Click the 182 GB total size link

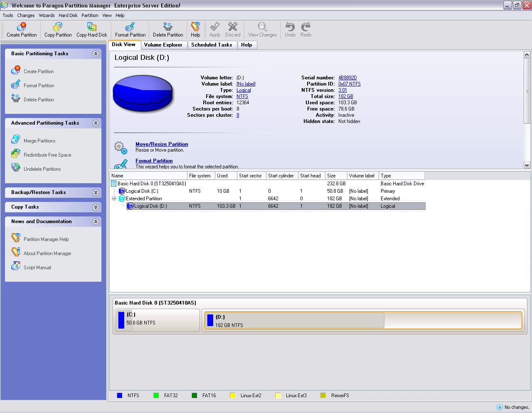tap(346, 96)
